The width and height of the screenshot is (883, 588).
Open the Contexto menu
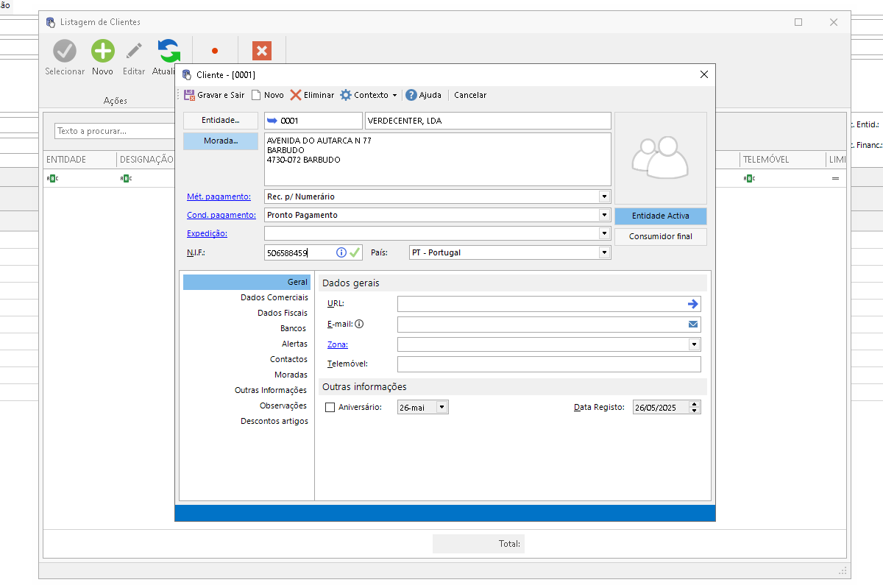[368, 95]
